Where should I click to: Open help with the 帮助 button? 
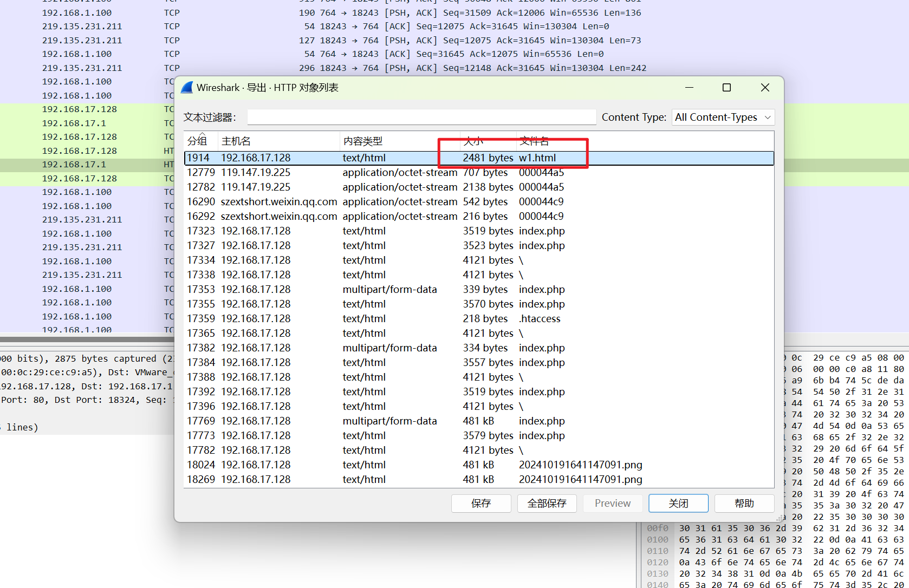(x=744, y=504)
